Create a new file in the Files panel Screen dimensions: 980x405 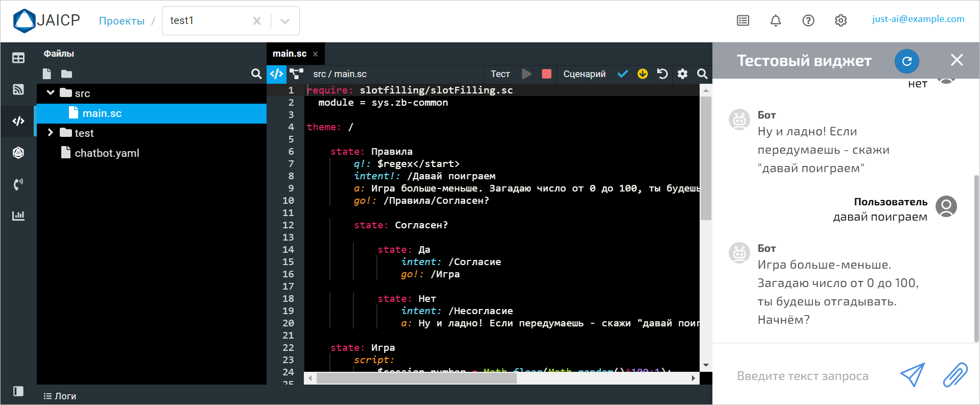click(x=47, y=74)
